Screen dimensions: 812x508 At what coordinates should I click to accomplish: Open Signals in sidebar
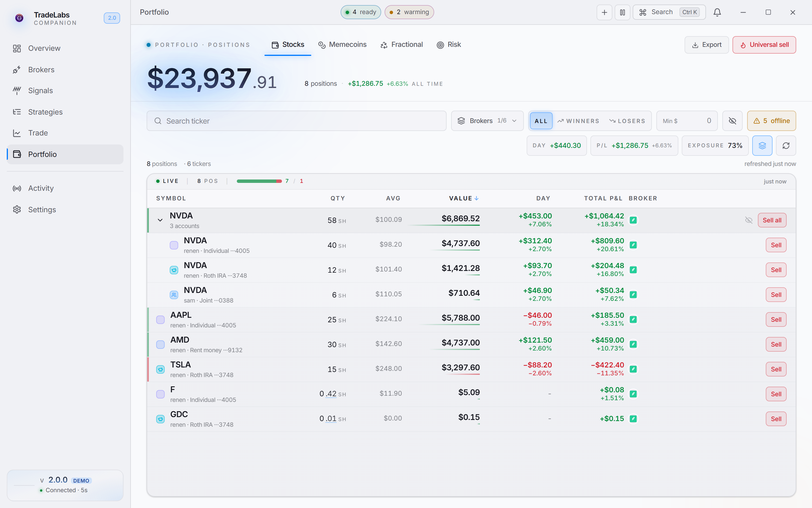(x=65, y=91)
